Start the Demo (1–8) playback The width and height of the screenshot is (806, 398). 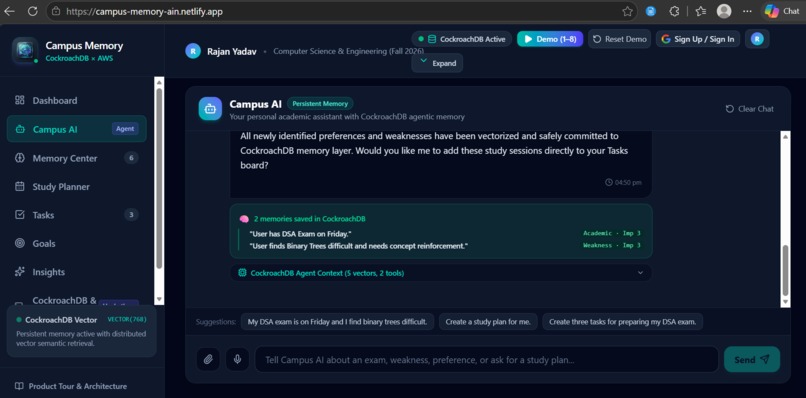click(x=549, y=39)
